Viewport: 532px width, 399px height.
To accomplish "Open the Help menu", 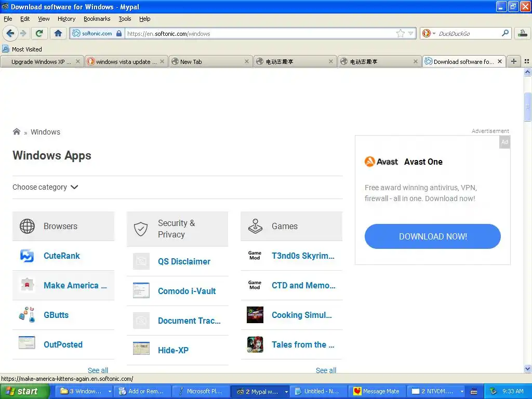I will (144, 19).
